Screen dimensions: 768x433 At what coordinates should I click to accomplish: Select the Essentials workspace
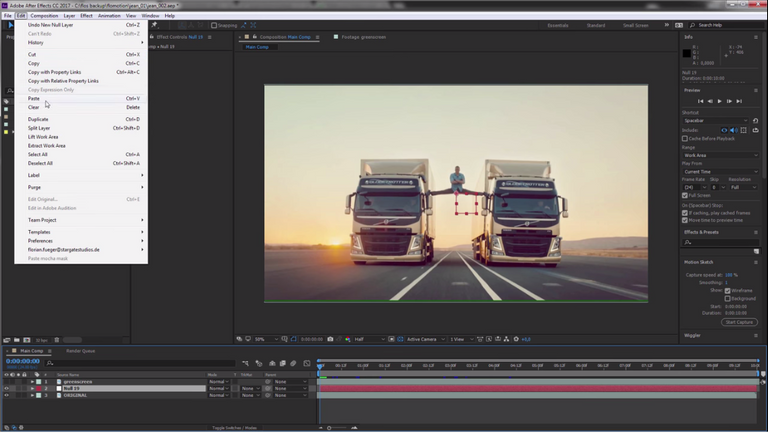click(557, 25)
